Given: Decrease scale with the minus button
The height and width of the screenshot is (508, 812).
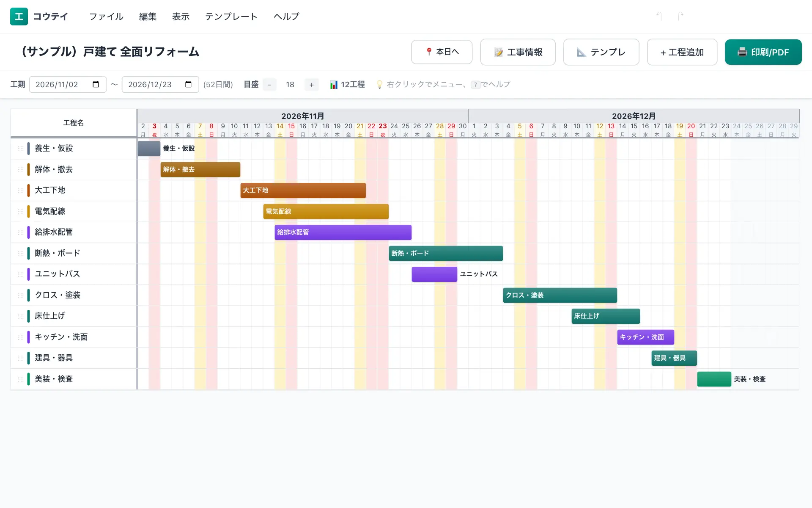Looking at the screenshot, I should pyautogui.click(x=269, y=85).
